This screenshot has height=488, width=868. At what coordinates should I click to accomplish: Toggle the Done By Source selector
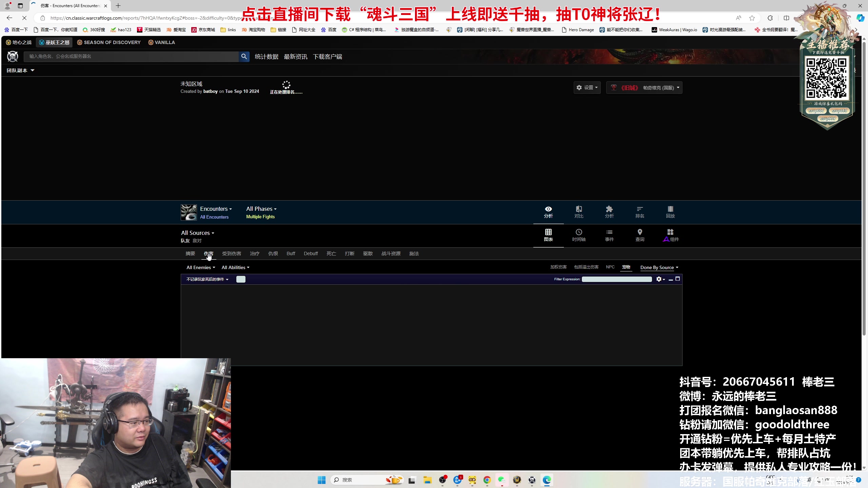point(658,267)
